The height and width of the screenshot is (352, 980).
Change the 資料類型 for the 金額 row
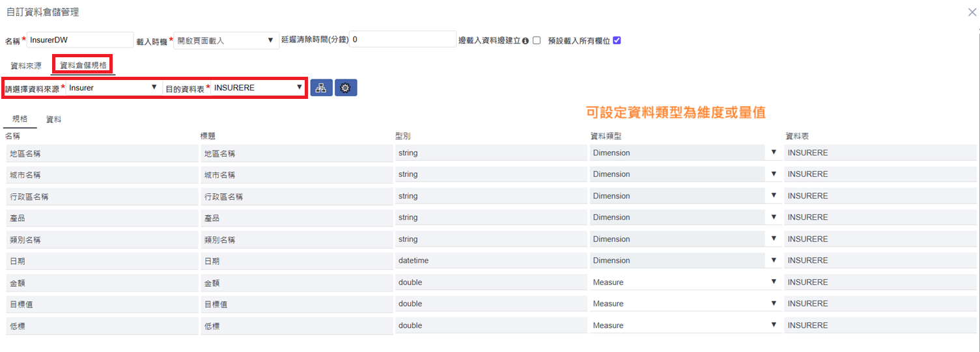tap(684, 282)
